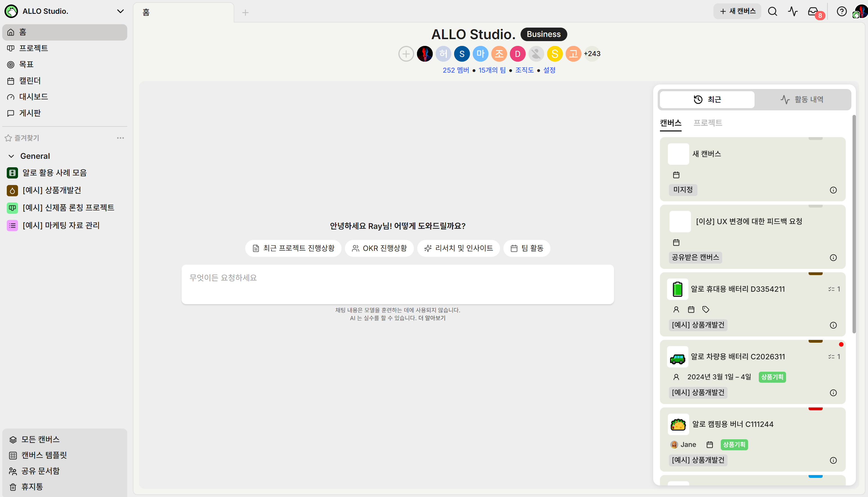Click Jane assignee on 알로 캠핑용 버너
Screen dimensions: 868x497
(683, 445)
